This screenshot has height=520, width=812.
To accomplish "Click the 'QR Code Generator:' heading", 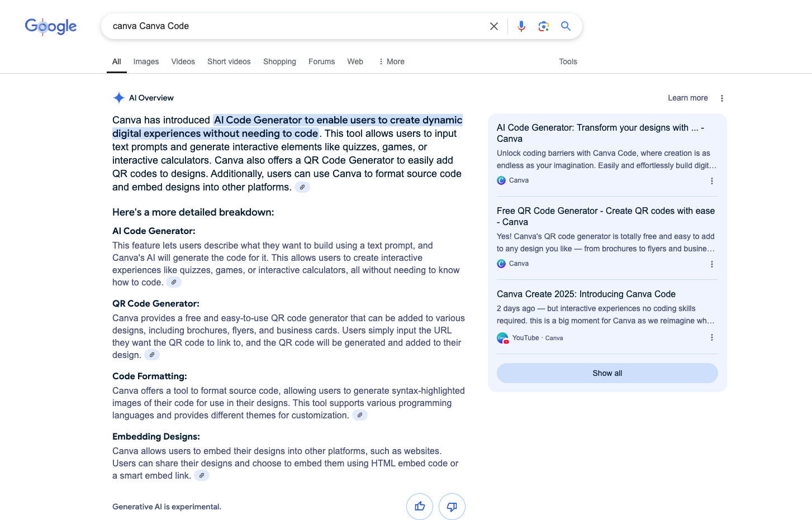I will pyautogui.click(x=156, y=303).
